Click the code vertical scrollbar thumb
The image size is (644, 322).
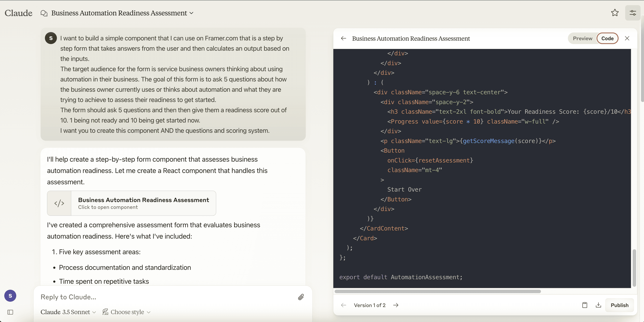tap(634, 268)
